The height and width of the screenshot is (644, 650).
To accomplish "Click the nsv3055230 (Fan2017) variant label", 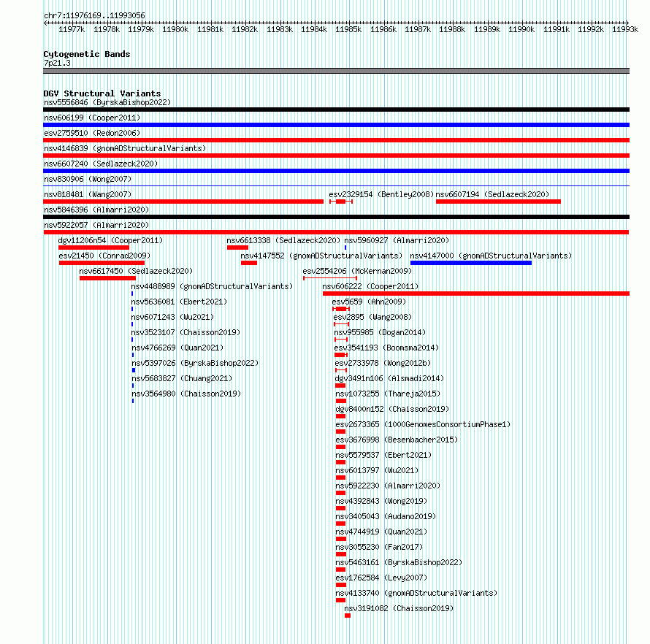I will pyautogui.click(x=379, y=547).
